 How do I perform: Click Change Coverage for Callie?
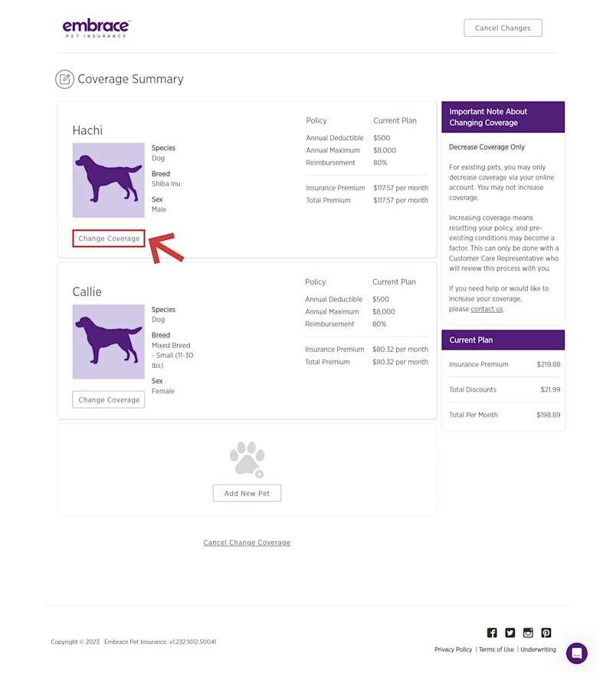108,399
